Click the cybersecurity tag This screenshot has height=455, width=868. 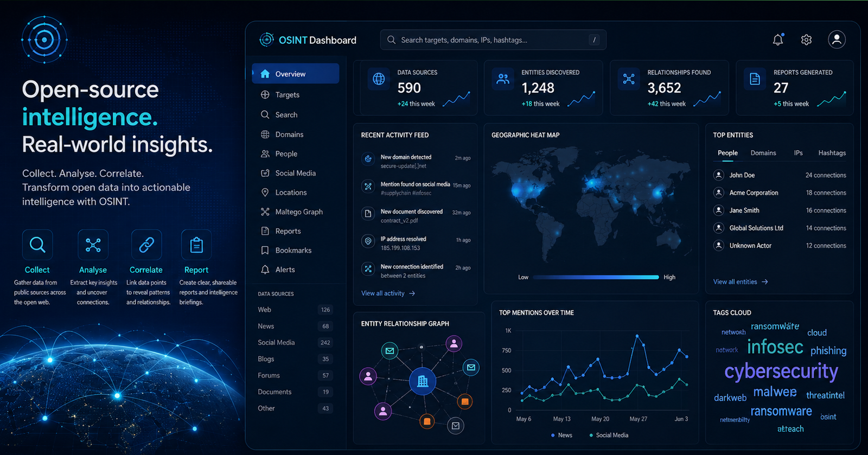781,371
